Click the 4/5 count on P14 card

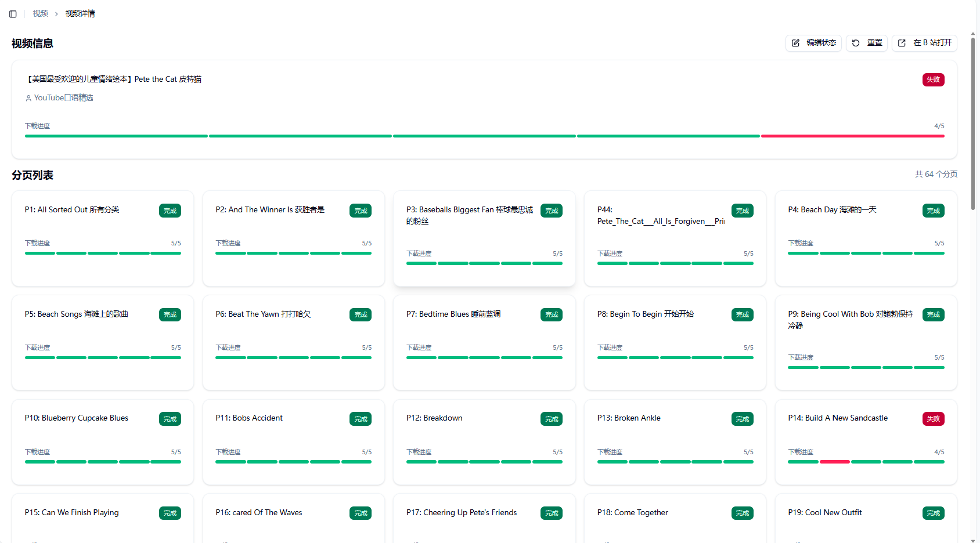click(x=939, y=452)
